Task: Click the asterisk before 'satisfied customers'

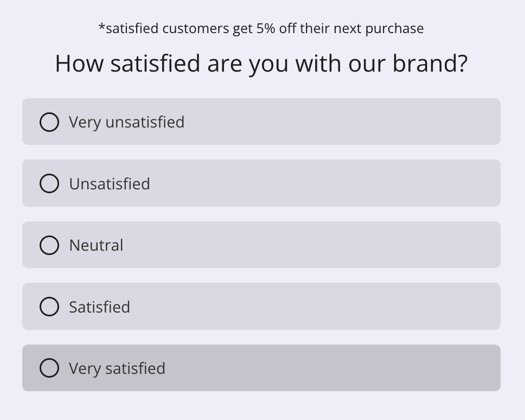Action: (x=102, y=26)
